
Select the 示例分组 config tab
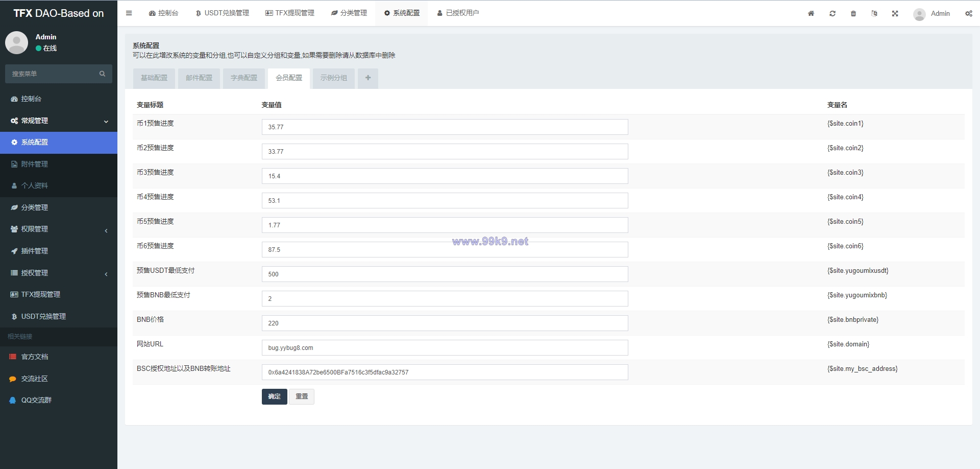[334, 78]
